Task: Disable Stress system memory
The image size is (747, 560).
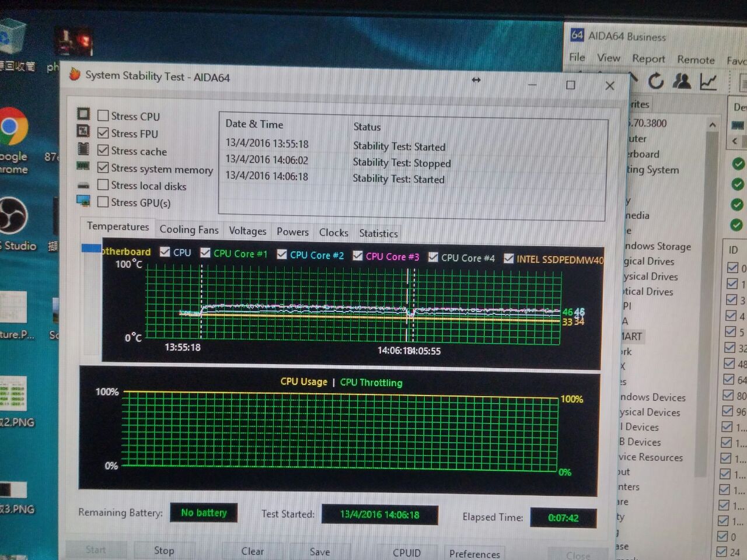Action: click(103, 167)
